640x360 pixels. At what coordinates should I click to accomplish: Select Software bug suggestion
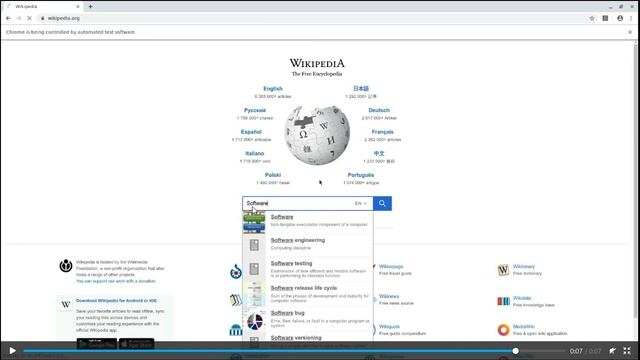point(308,319)
